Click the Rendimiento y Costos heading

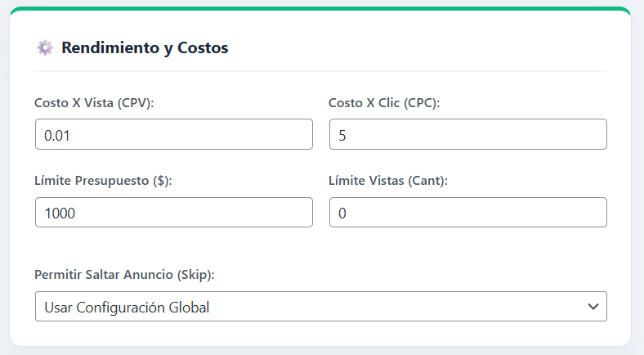[x=145, y=47]
